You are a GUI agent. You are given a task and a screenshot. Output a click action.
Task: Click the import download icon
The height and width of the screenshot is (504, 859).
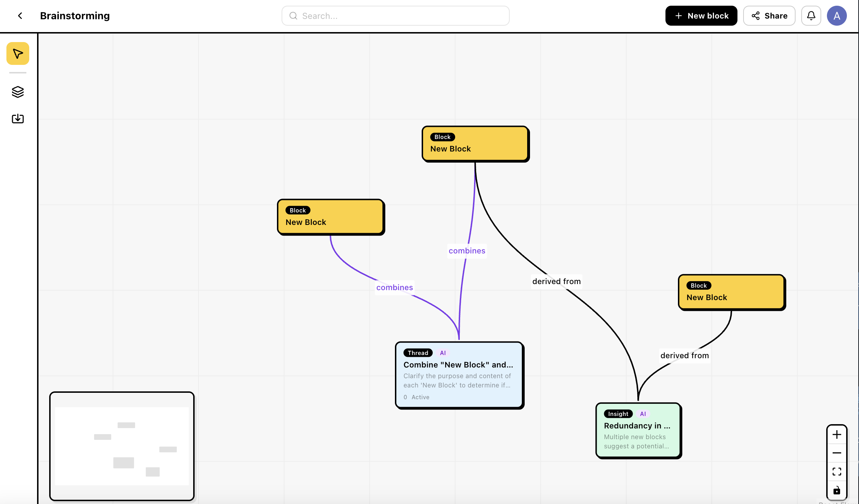(17, 118)
